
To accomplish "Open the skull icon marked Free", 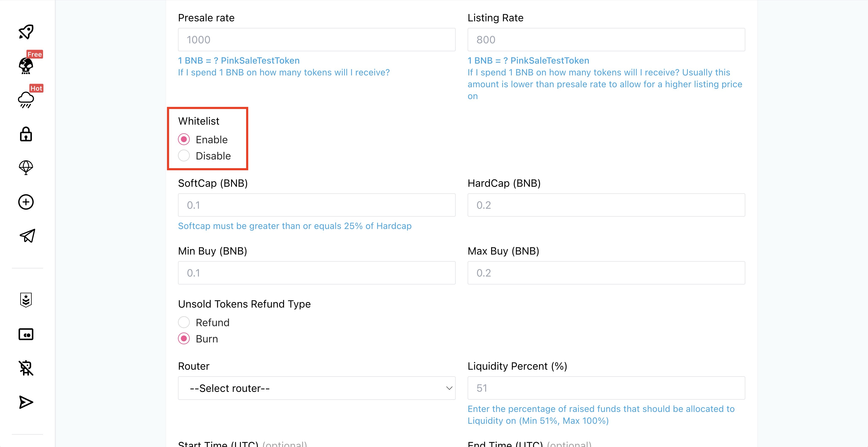I will click(x=26, y=66).
